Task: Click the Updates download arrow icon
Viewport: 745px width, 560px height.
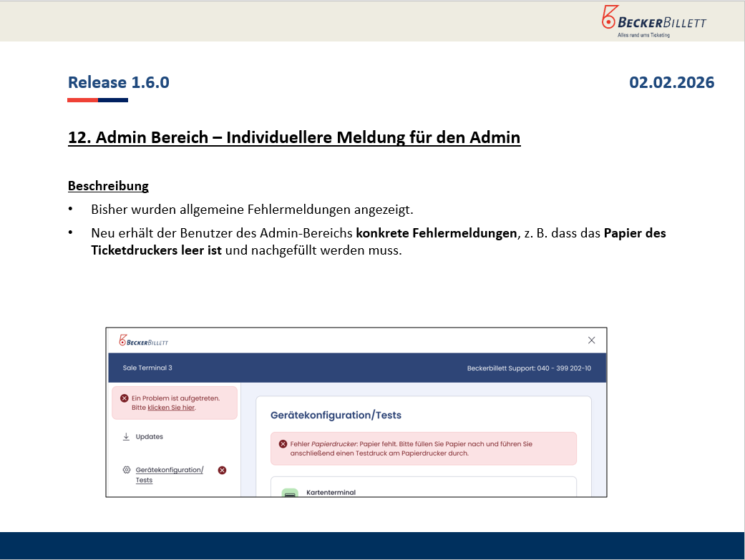Action: [126, 436]
